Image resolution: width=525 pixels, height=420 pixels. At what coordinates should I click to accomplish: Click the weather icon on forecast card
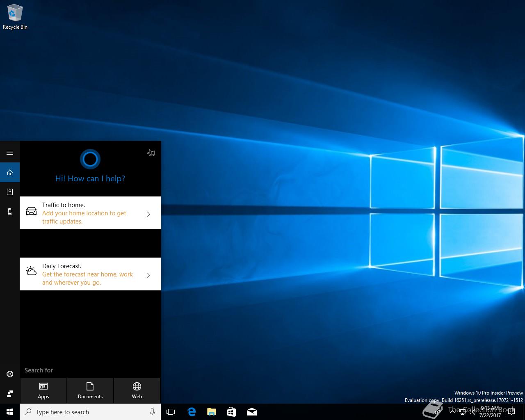(31, 271)
